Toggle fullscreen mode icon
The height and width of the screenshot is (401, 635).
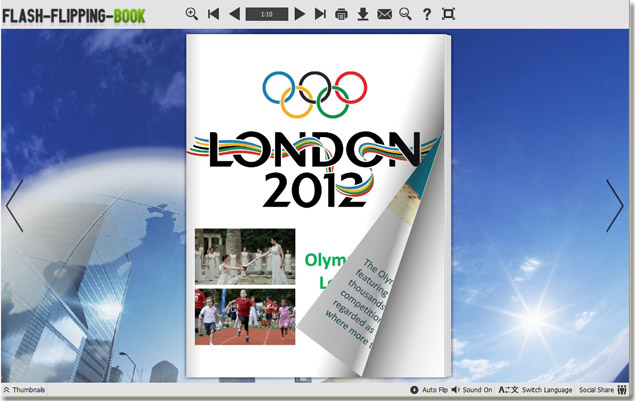pyautogui.click(x=448, y=14)
